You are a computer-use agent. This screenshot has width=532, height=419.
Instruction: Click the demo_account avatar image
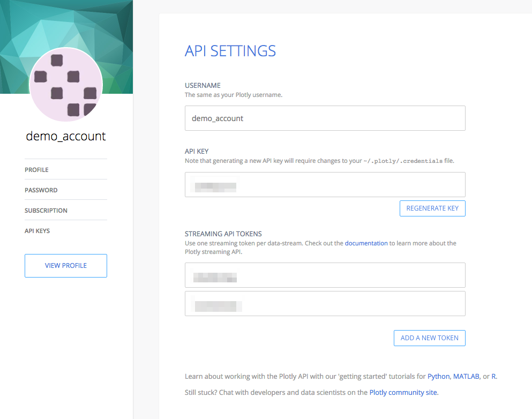tap(66, 85)
